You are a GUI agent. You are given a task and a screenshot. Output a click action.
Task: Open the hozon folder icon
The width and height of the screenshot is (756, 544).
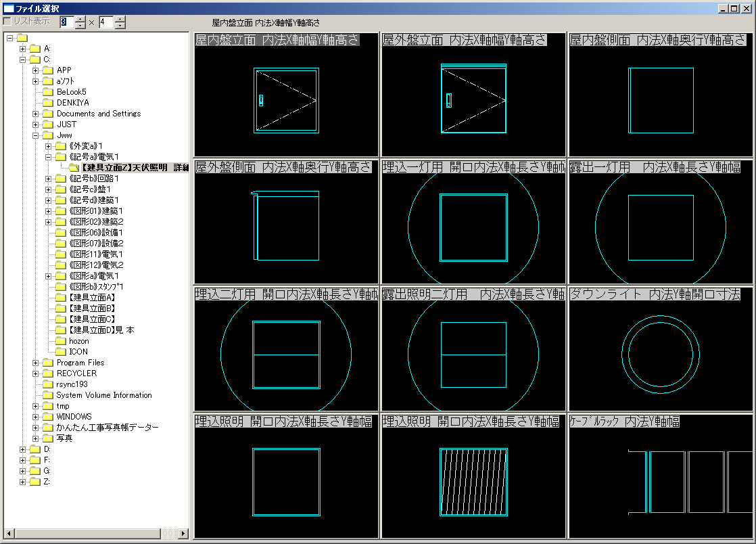61,341
